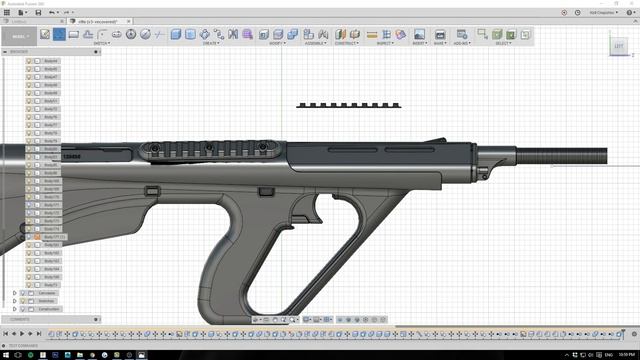Screen dimensions: 640x360
Task: Open the Help question mark menu
Action: coord(631,13)
